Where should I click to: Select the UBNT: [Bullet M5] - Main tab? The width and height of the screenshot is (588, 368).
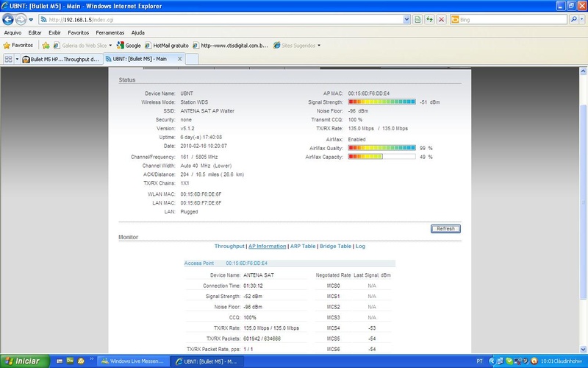[140, 59]
